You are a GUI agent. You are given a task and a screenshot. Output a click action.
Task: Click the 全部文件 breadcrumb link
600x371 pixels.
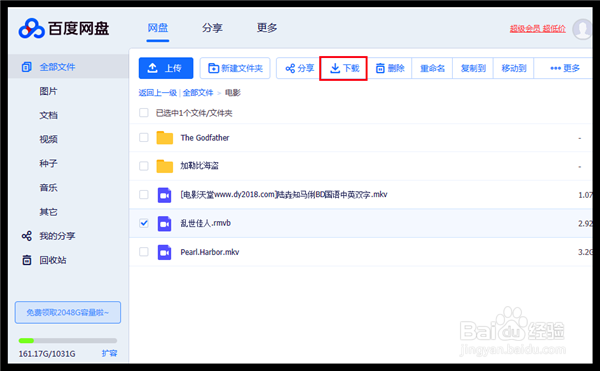point(198,93)
